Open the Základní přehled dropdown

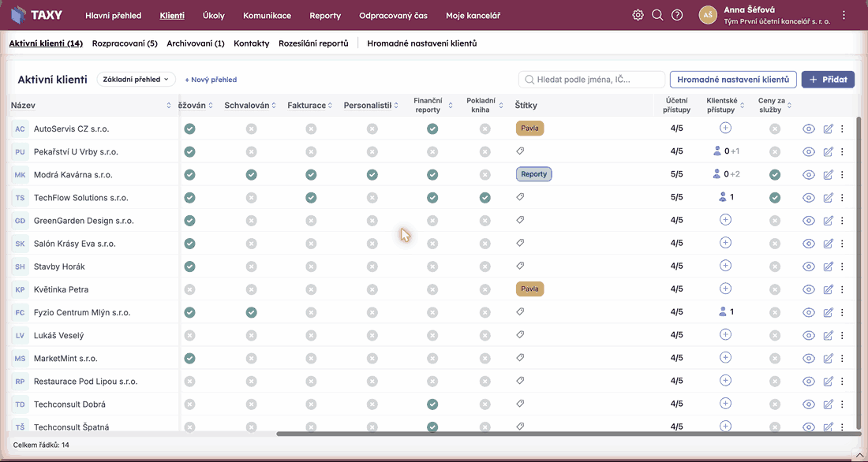(137, 80)
